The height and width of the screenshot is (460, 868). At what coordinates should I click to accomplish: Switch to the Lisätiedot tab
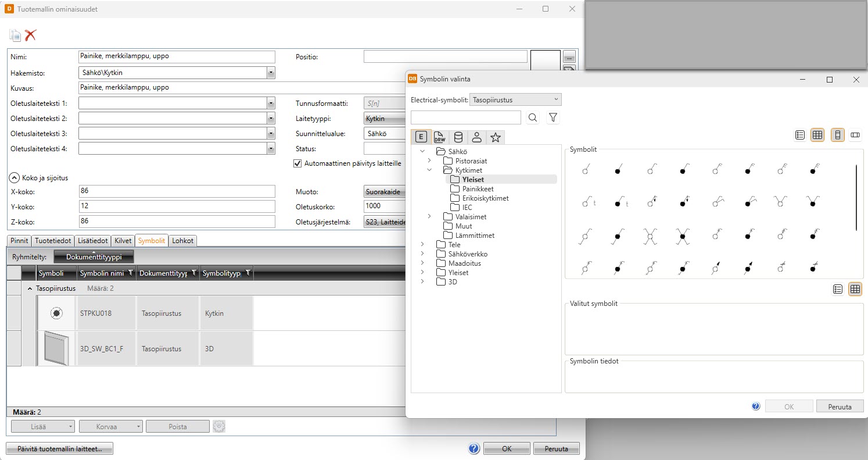tap(92, 240)
